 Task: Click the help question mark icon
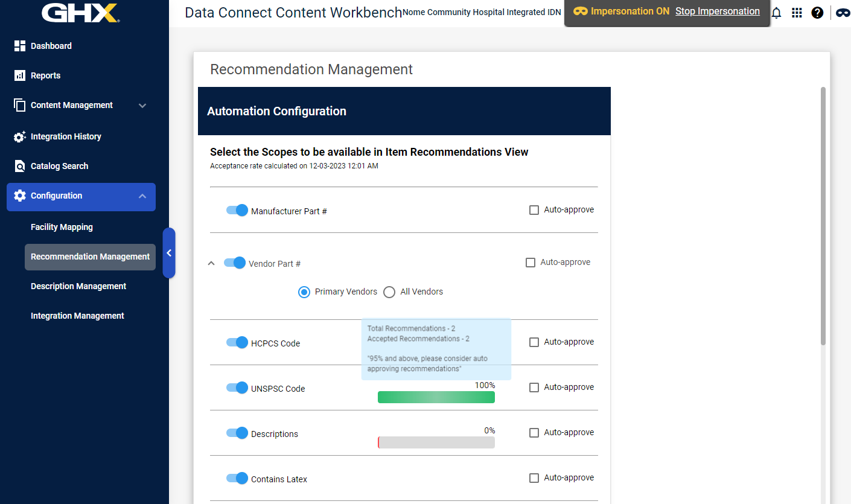817,12
